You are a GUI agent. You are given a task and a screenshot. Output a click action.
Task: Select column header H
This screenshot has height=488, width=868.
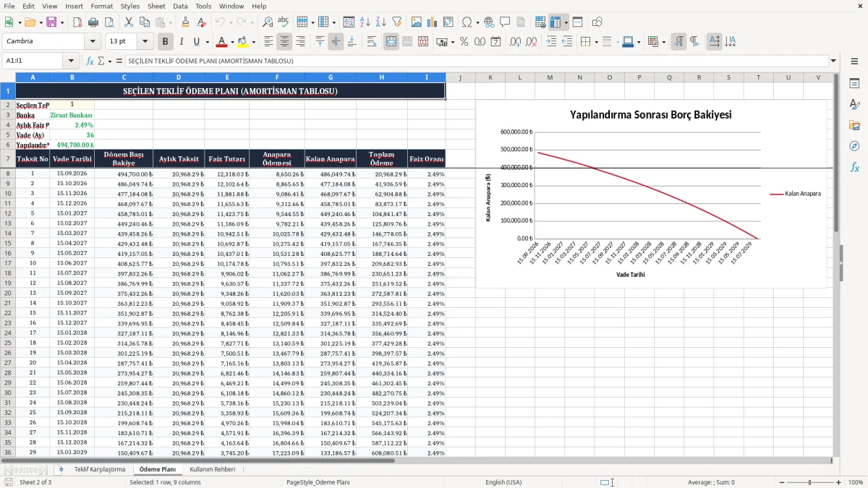[x=381, y=77]
